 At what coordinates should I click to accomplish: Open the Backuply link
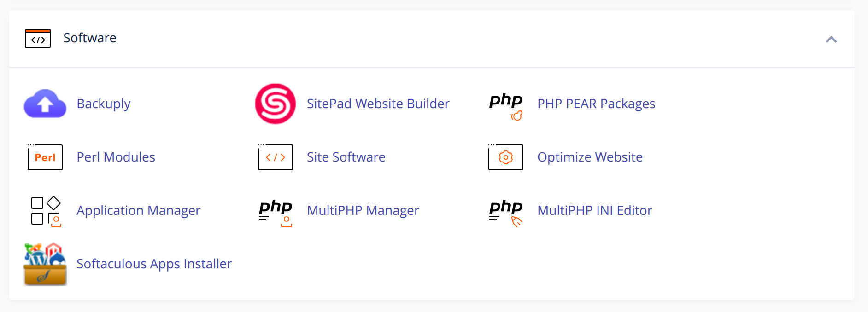tap(104, 104)
